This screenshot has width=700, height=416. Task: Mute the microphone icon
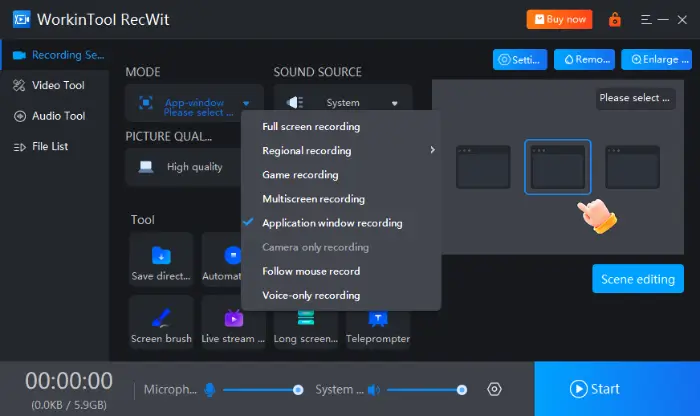click(x=210, y=390)
